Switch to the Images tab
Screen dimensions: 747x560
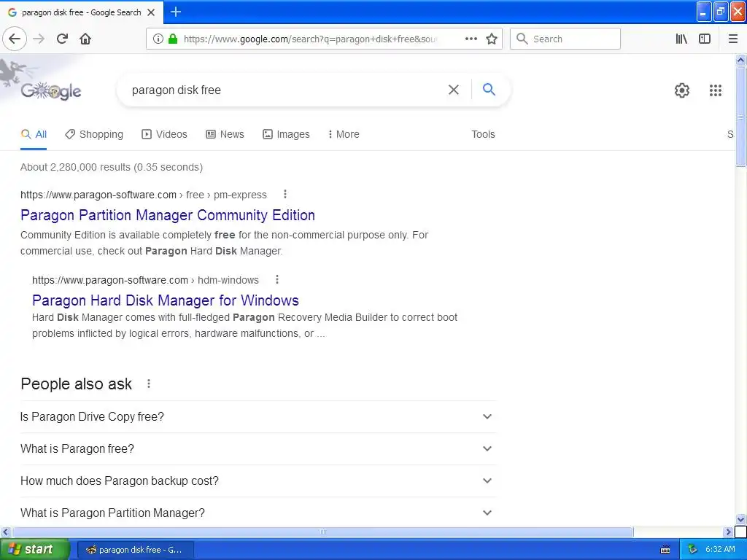coord(286,134)
